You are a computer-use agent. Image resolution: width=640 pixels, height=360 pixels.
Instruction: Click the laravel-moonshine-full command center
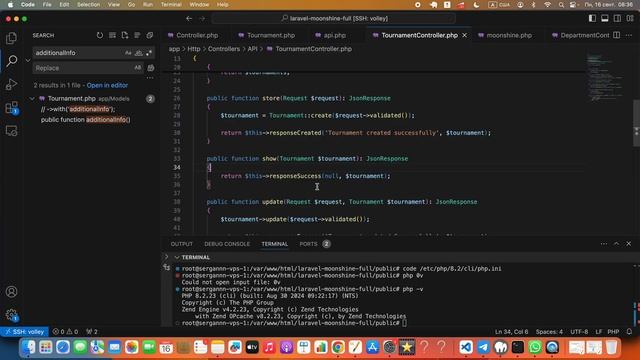(334, 18)
